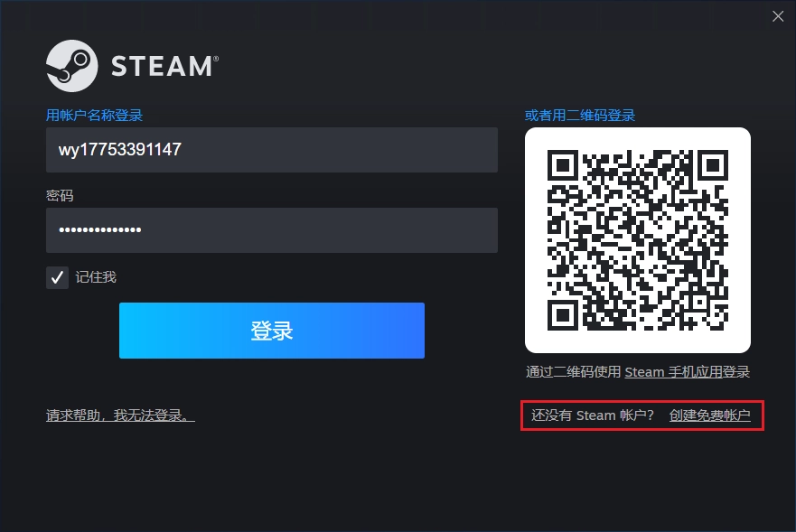
Task: Click the blue 登录 button
Action: [272, 331]
